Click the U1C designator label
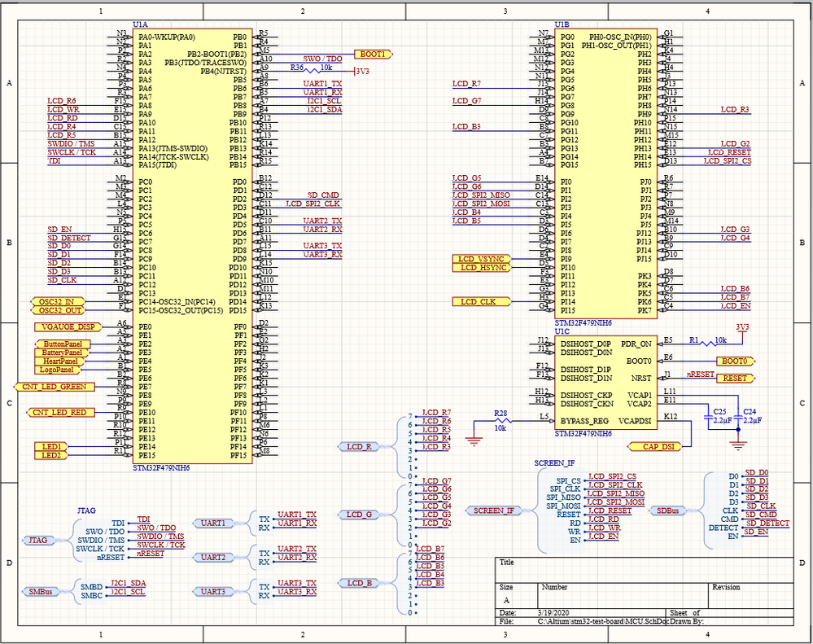The height and width of the screenshot is (644, 813). 562,331
